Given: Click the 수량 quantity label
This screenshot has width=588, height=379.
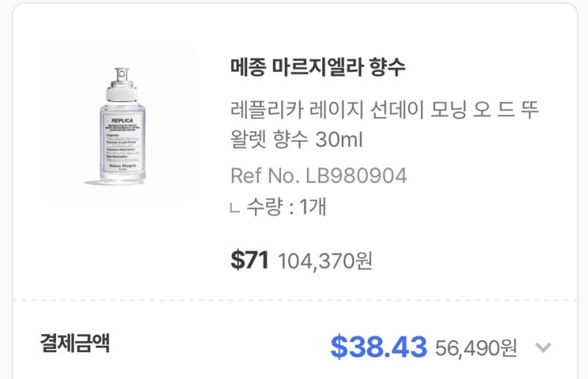Looking at the screenshot, I should click(264, 207).
